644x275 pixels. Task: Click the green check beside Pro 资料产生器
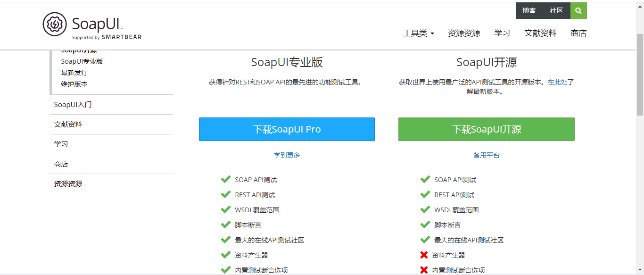(226, 255)
